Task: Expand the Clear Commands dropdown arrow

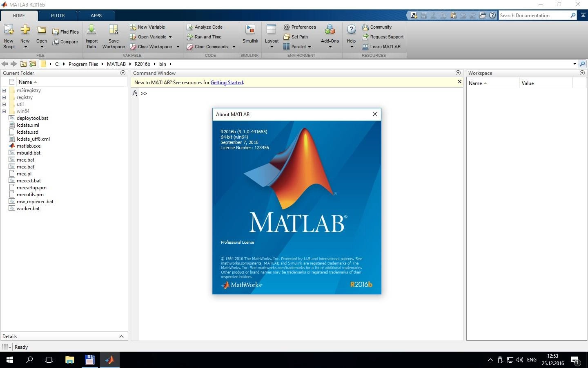Action: click(x=234, y=47)
